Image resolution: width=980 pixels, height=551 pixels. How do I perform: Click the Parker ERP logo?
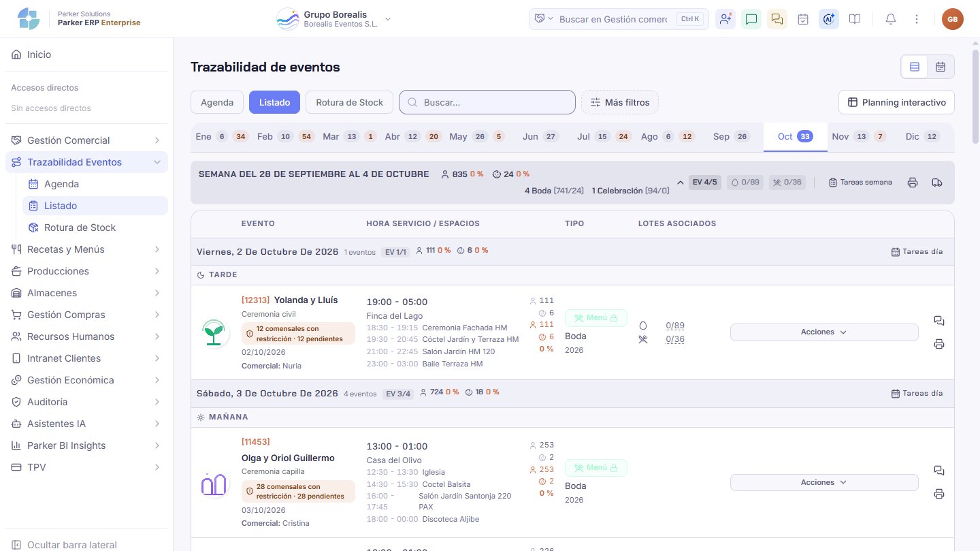tap(29, 18)
